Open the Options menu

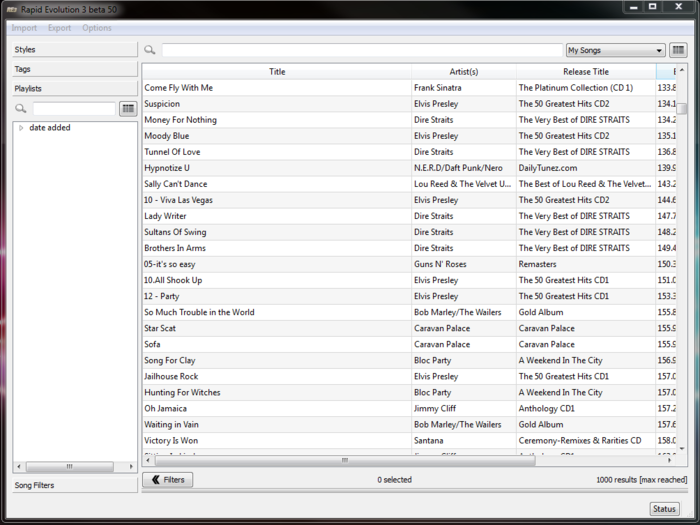(x=97, y=28)
